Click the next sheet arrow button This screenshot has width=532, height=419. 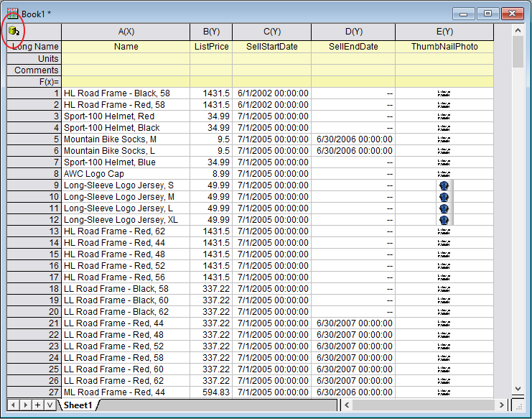pyautogui.click(x=24, y=405)
